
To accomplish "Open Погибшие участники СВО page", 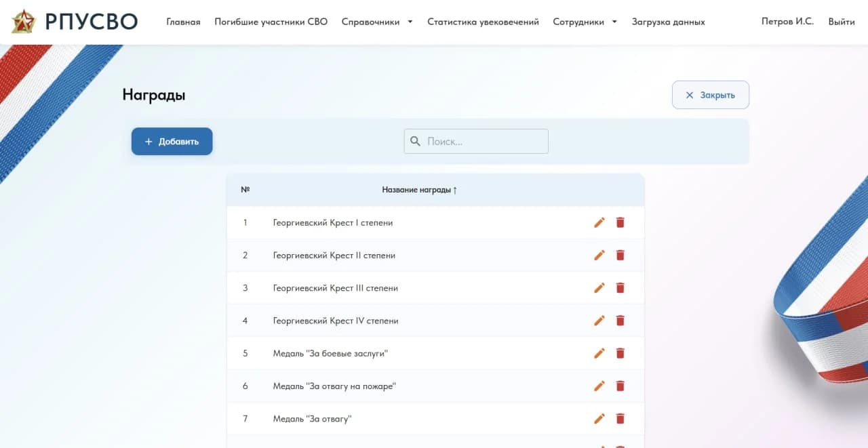I will 271,22.
